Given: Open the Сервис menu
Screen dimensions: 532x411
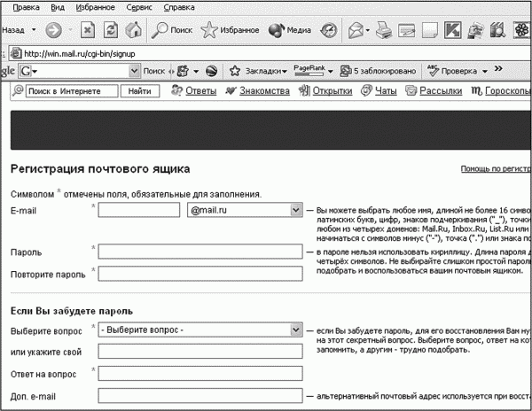Looking at the screenshot, I should click(139, 7).
